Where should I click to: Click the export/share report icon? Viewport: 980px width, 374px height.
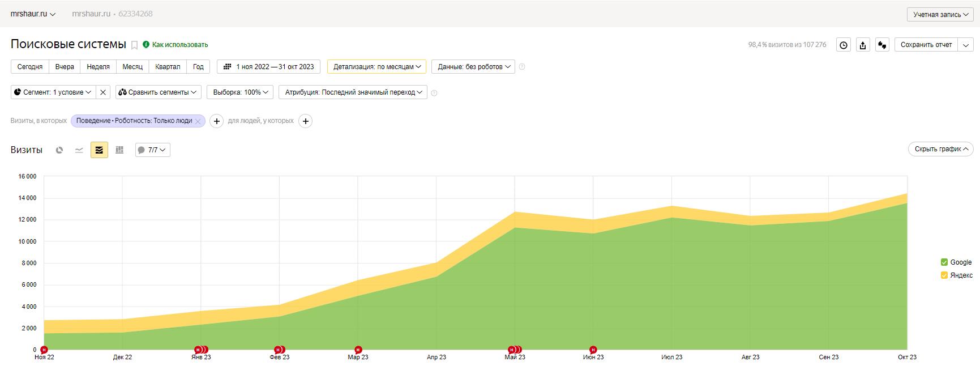click(863, 45)
